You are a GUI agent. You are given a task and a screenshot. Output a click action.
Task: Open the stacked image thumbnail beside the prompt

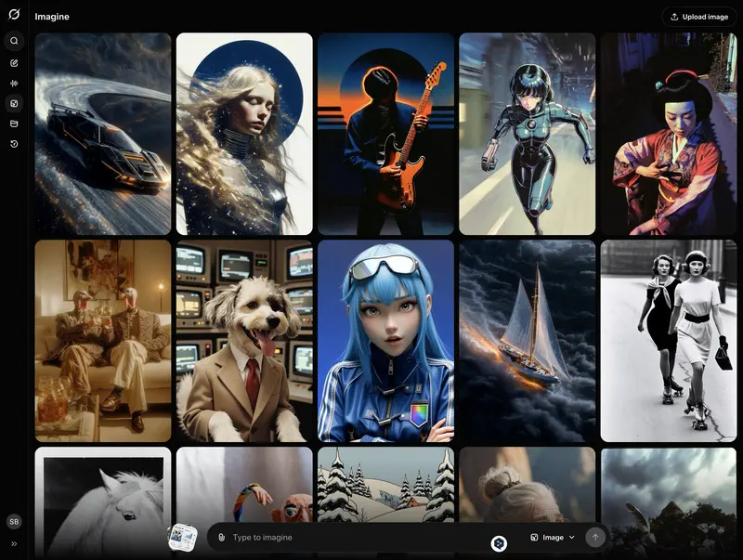182,537
